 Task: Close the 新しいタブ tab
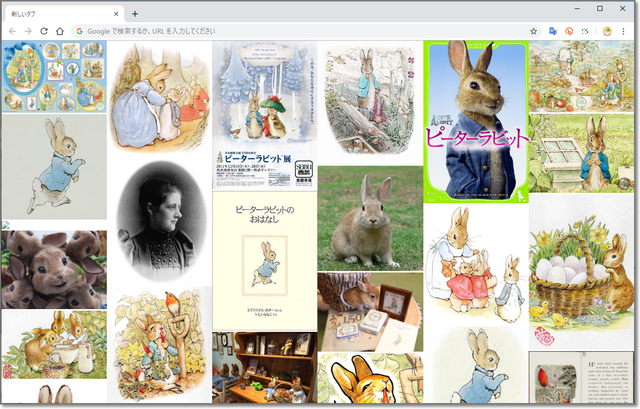116,13
